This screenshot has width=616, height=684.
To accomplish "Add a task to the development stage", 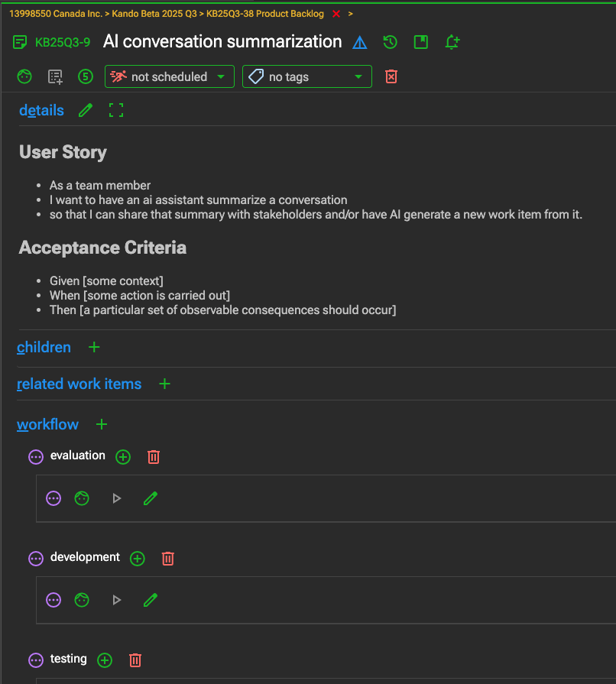I will click(x=138, y=558).
